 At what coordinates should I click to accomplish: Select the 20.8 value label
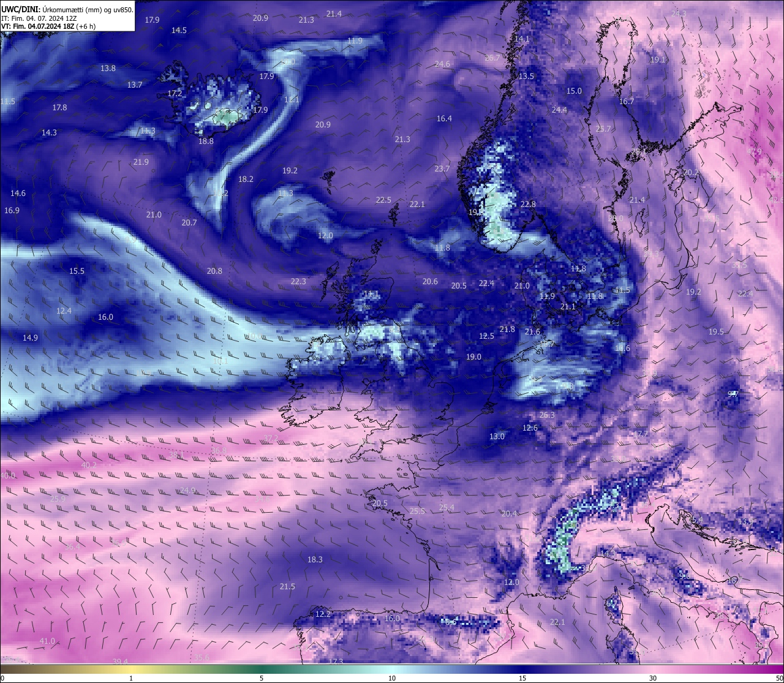coord(214,271)
